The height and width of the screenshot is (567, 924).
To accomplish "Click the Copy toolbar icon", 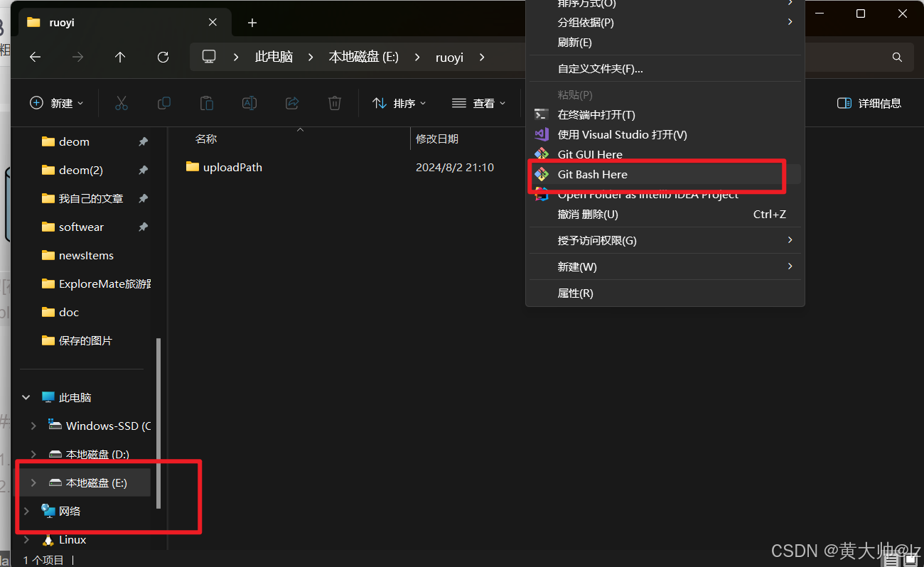I will click(164, 103).
